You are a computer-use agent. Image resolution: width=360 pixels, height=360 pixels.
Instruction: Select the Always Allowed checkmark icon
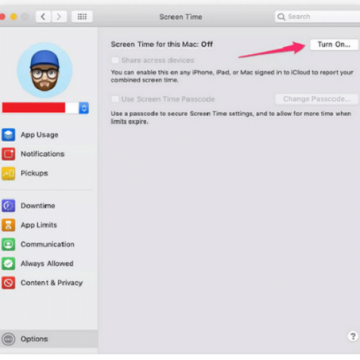(8, 264)
